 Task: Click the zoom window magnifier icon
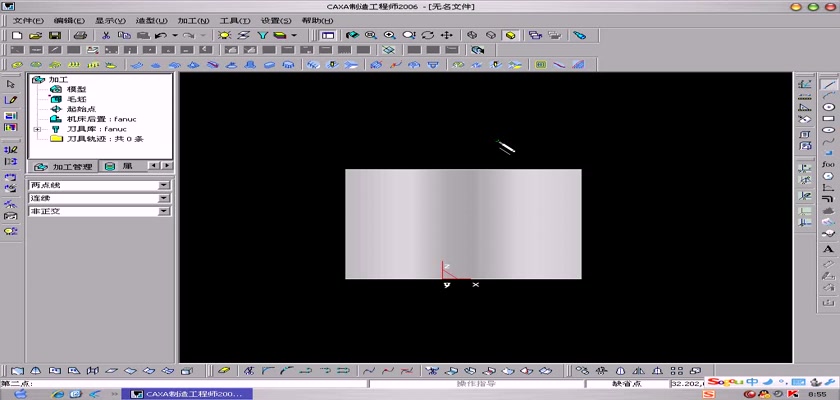pos(371,35)
